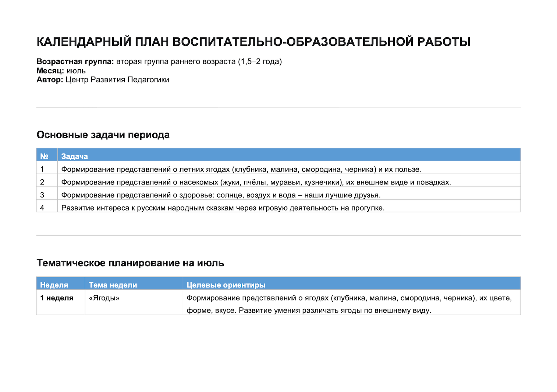Click the Тематическое планирование на июль heading
The width and height of the screenshot is (557, 392).
click(130, 263)
